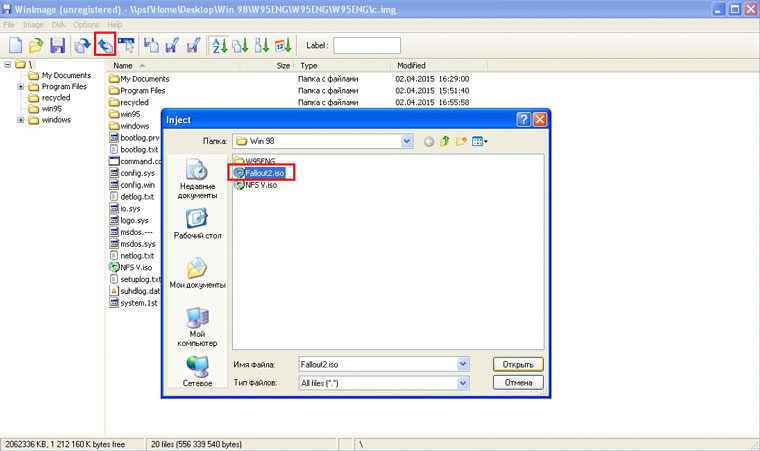Screen dimensions: 760x451
Task: Click the New image toolbar icon
Action: coord(16,46)
